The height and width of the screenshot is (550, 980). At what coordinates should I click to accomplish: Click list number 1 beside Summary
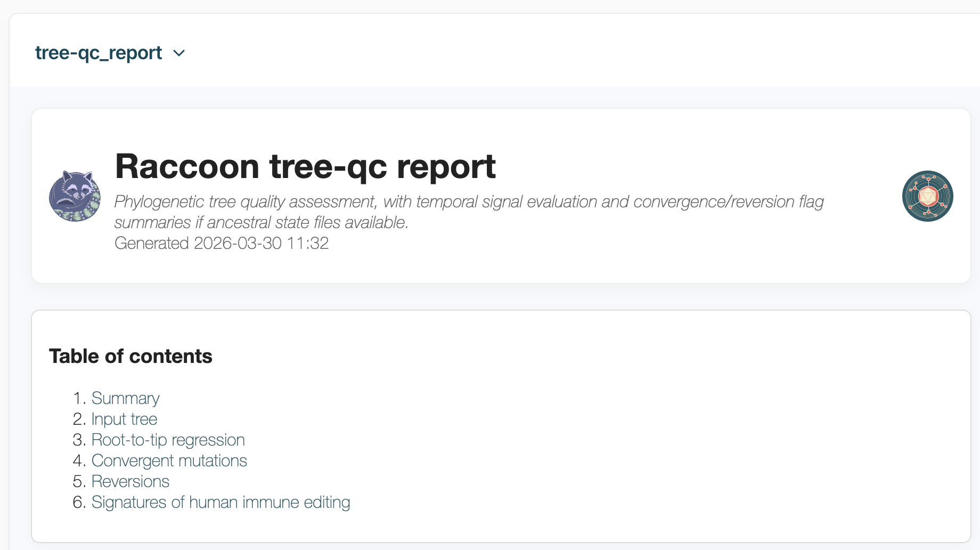pos(79,398)
